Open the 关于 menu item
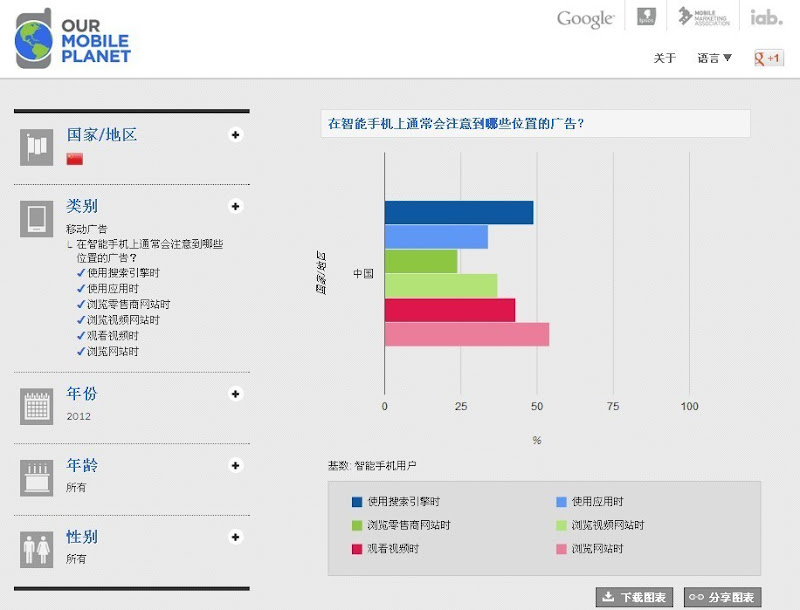 click(665, 58)
